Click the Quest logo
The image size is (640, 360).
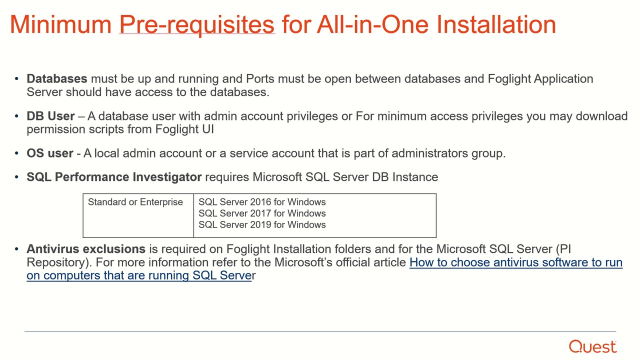point(593,347)
